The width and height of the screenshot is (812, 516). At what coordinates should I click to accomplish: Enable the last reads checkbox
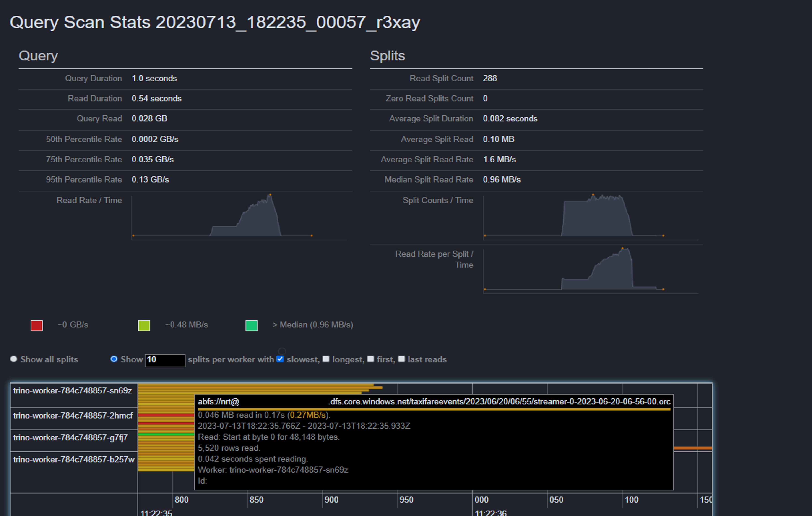click(x=401, y=359)
